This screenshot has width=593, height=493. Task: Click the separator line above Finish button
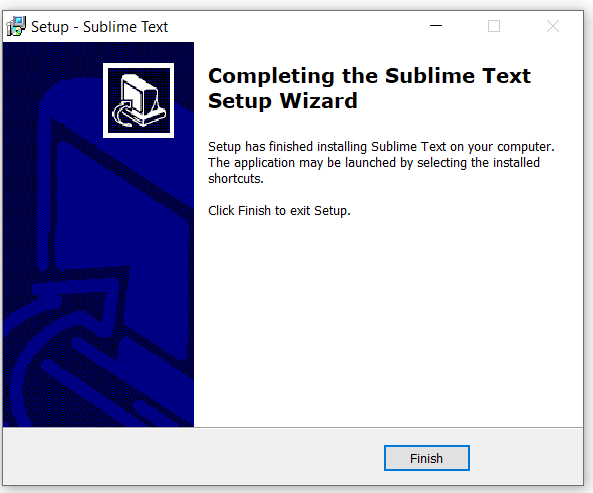pos(293,428)
